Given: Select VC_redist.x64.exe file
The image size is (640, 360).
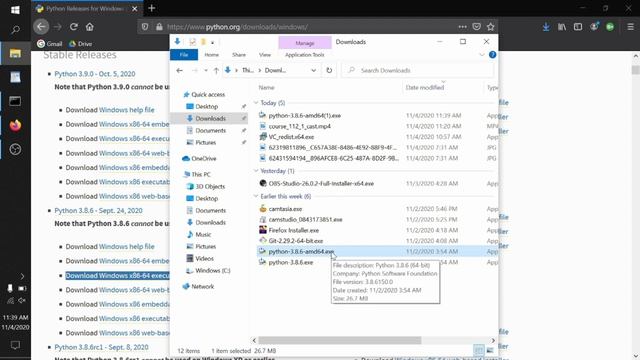Looking at the screenshot, I should pyautogui.click(x=291, y=137).
